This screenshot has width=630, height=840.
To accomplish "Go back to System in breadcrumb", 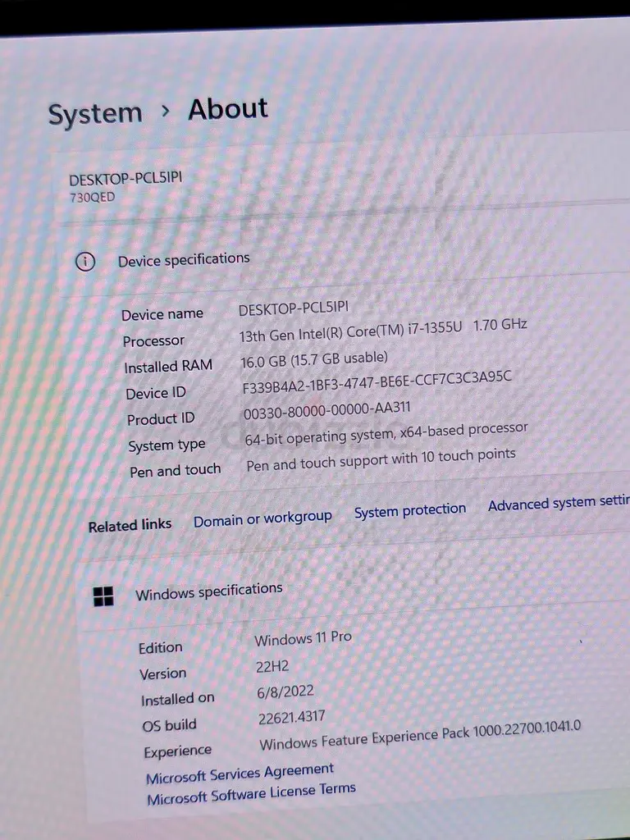I will coord(95,114).
